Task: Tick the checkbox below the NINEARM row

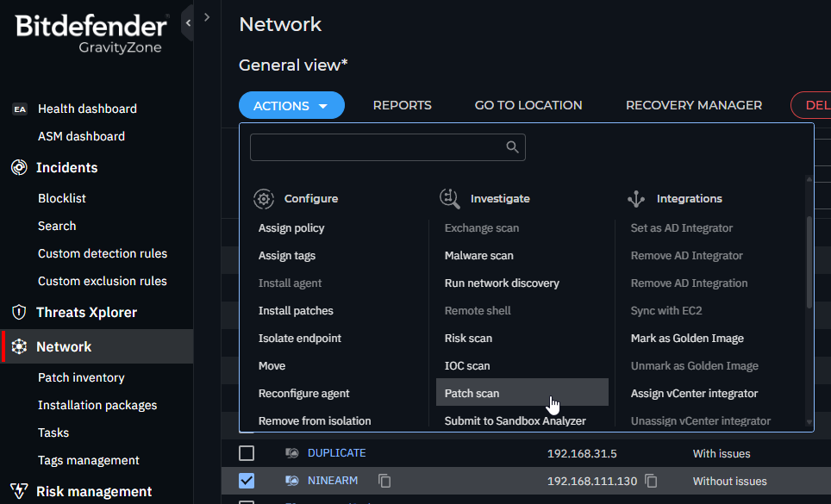Action: (247, 501)
